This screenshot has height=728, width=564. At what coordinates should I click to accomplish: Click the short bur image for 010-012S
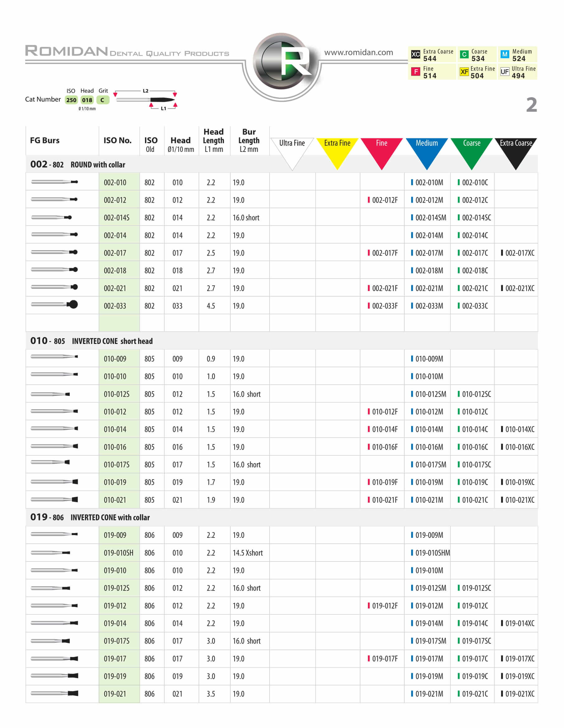tap(50, 394)
